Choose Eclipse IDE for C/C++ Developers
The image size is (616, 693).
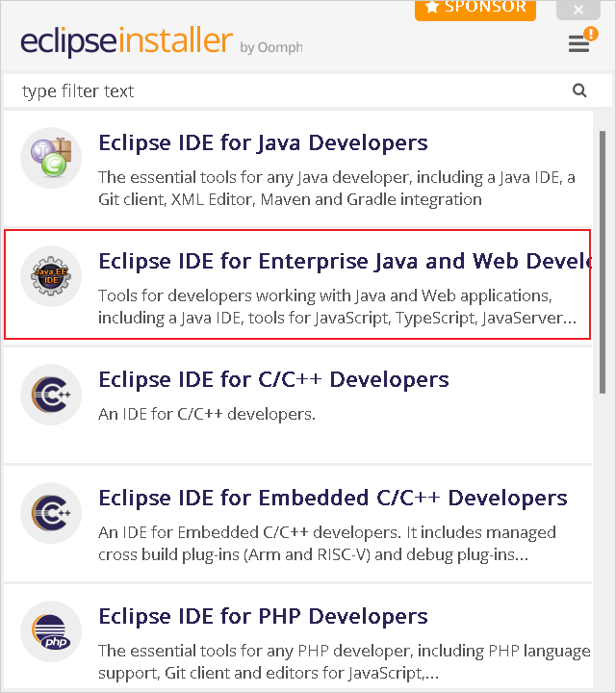pos(273,379)
